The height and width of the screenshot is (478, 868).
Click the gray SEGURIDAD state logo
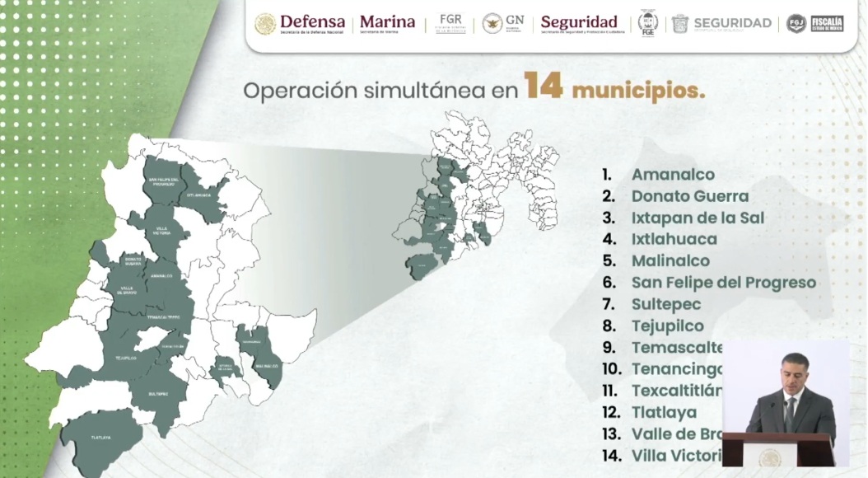[722, 24]
